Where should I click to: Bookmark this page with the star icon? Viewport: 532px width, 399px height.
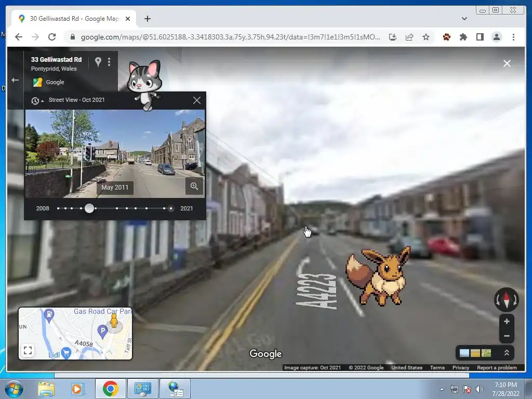(x=426, y=37)
